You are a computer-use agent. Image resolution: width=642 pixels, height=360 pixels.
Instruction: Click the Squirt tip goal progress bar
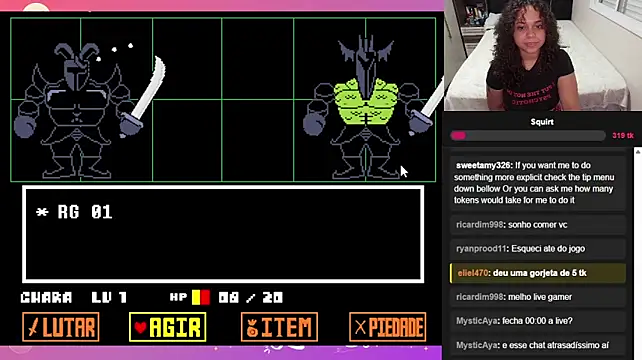528,136
